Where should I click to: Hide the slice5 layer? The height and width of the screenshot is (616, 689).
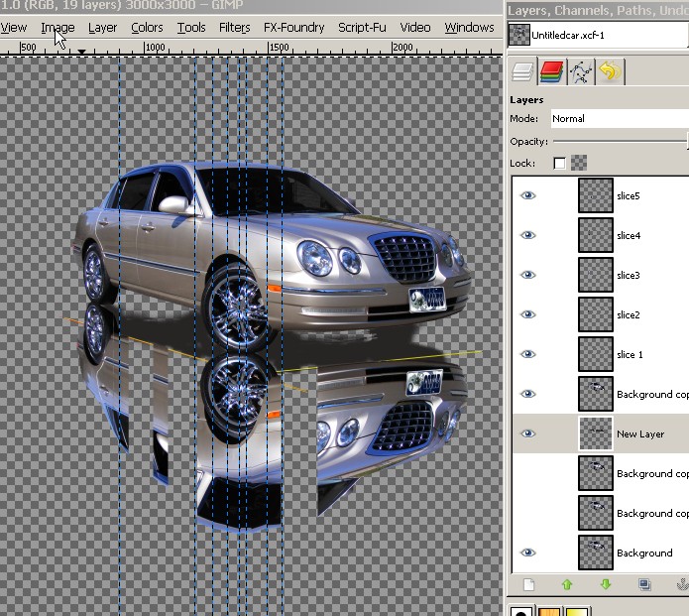[527, 195]
